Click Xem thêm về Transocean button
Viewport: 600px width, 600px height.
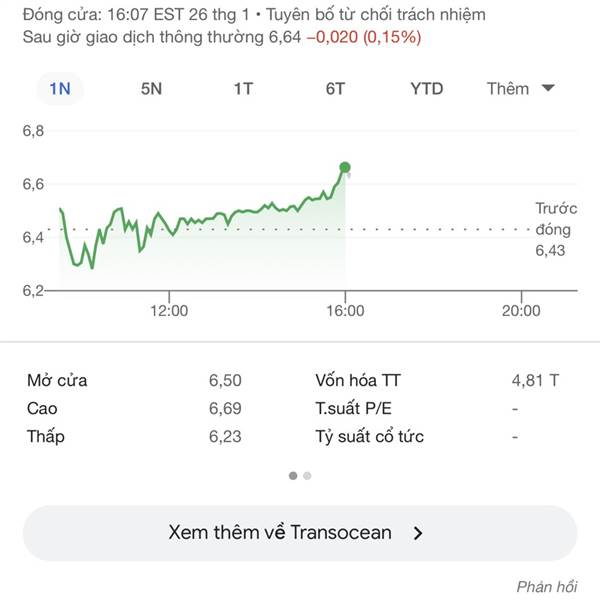pyautogui.click(x=300, y=533)
